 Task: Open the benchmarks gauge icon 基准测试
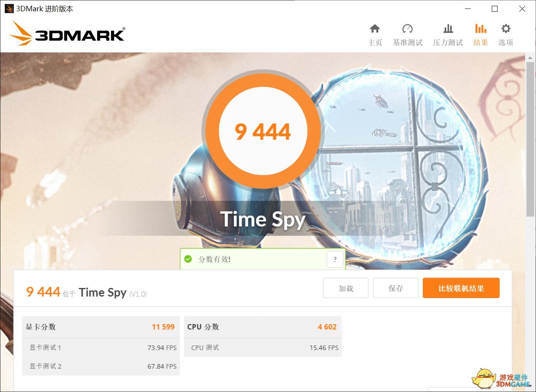coord(407,29)
